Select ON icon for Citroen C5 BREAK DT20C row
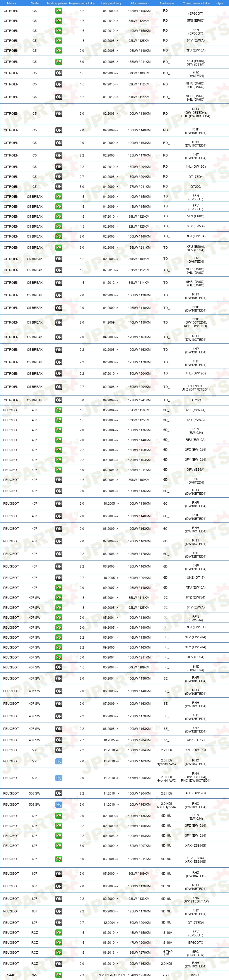 (59, 400)
